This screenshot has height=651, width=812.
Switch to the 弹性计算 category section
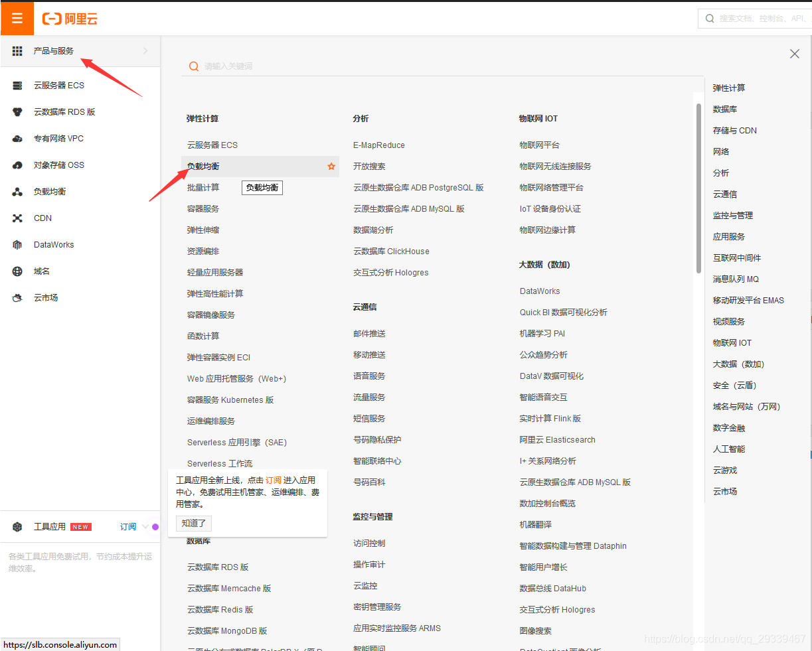click(x=728, y=87)
